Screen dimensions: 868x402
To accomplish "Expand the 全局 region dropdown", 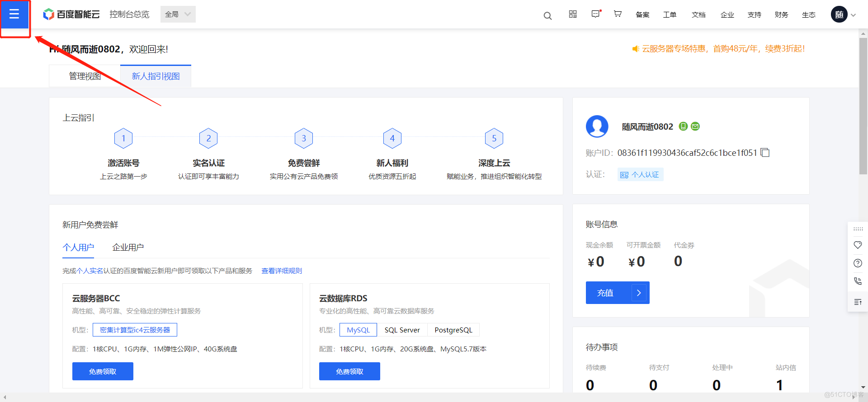I will point(178,14).
